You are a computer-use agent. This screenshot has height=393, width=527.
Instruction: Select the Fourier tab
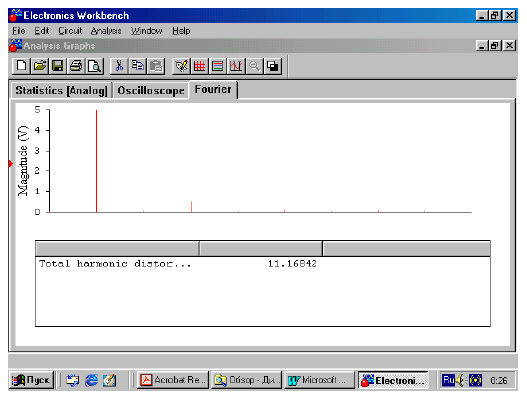(213, 89)
